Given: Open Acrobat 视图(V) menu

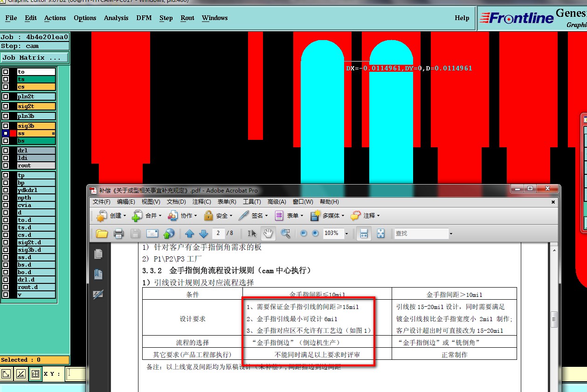Looking at the screenshot, I should click(x=151, y=202).
